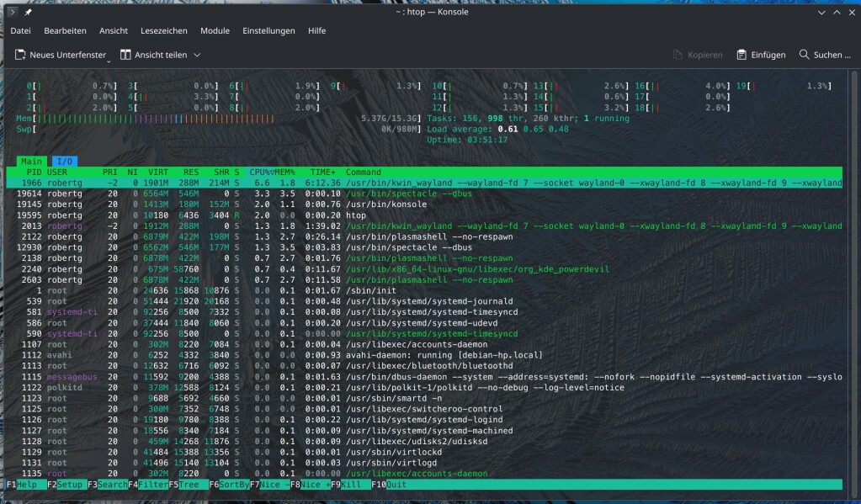Screen dimensions: 861x504
Task: Click the Konsole terminal icon in title bar
Action: 11,13
